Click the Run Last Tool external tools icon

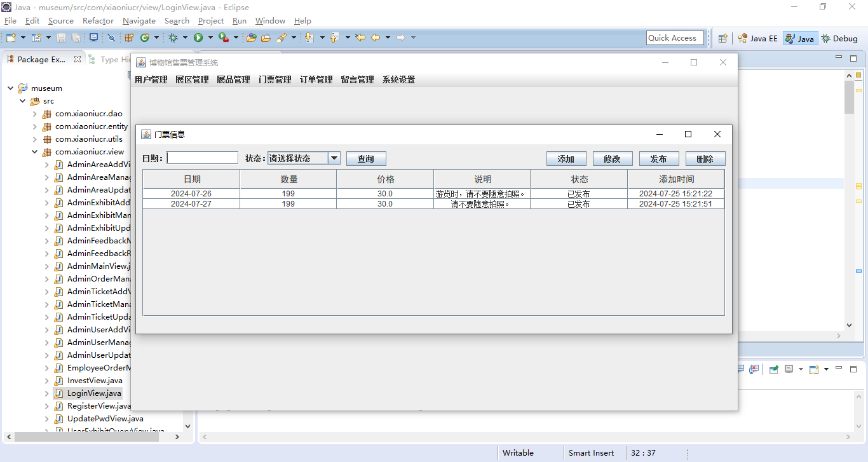[x=224, y=38]
